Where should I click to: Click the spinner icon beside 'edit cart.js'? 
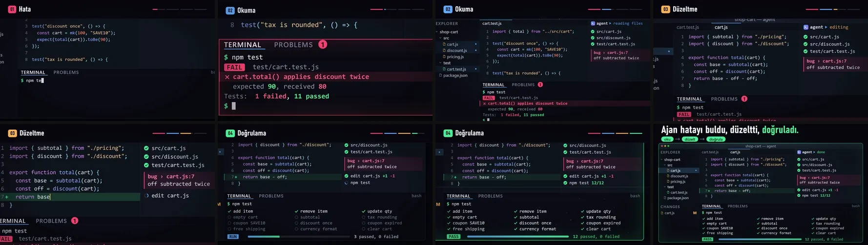pyautogui.click(x=146, y=196)
